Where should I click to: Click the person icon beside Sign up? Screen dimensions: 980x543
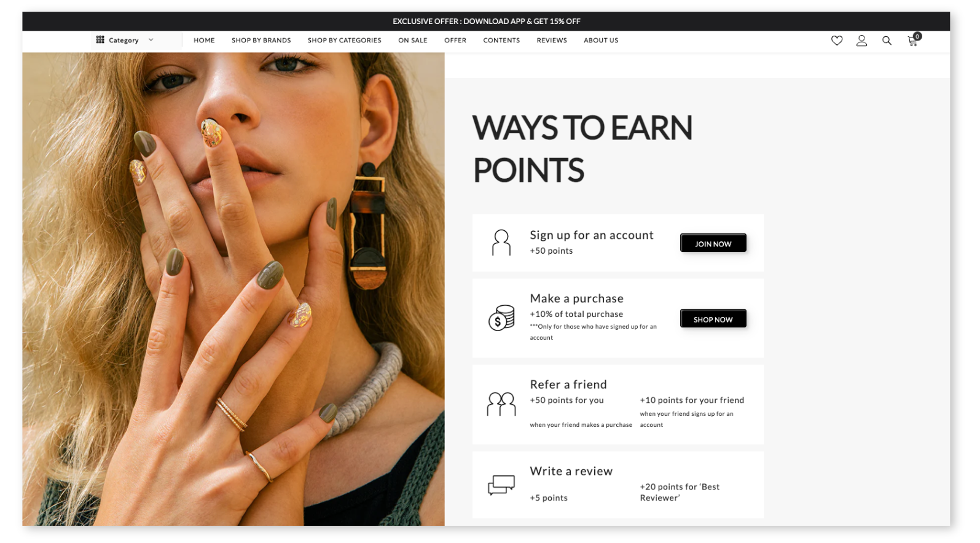[501, 243]
